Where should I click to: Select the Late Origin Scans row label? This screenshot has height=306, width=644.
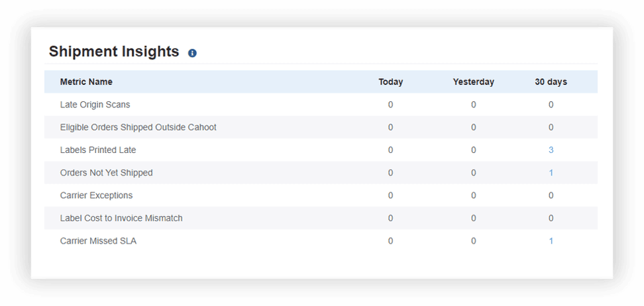(x=95, y=105)
